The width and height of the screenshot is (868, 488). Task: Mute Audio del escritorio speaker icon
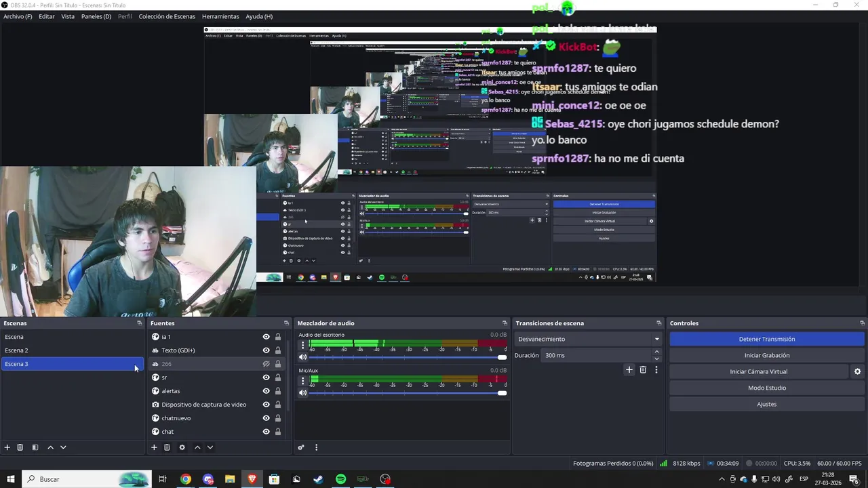[303, 357]
